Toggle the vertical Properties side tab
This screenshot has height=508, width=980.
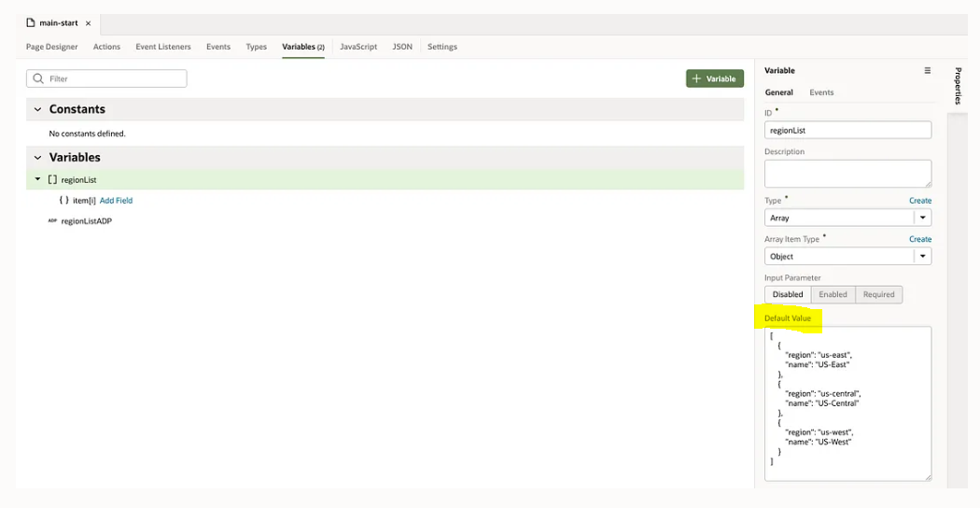(x=958, y=86)
